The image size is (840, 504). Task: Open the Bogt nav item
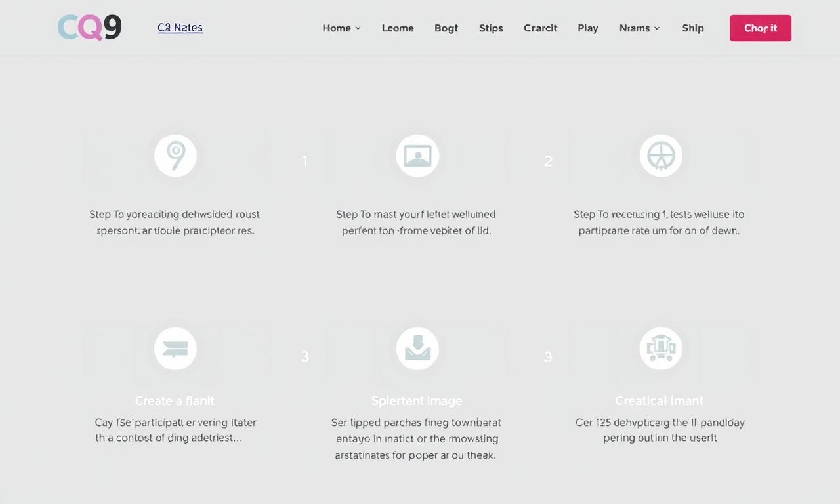tap(446, 28)
